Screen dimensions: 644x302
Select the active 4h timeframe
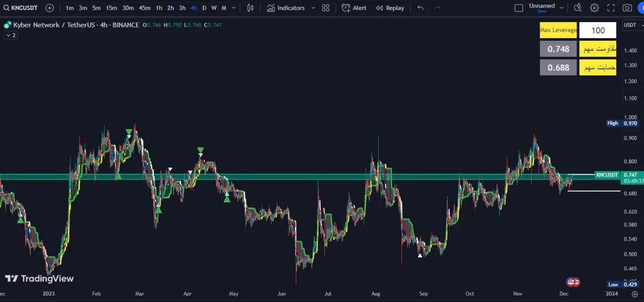point(194,8)
